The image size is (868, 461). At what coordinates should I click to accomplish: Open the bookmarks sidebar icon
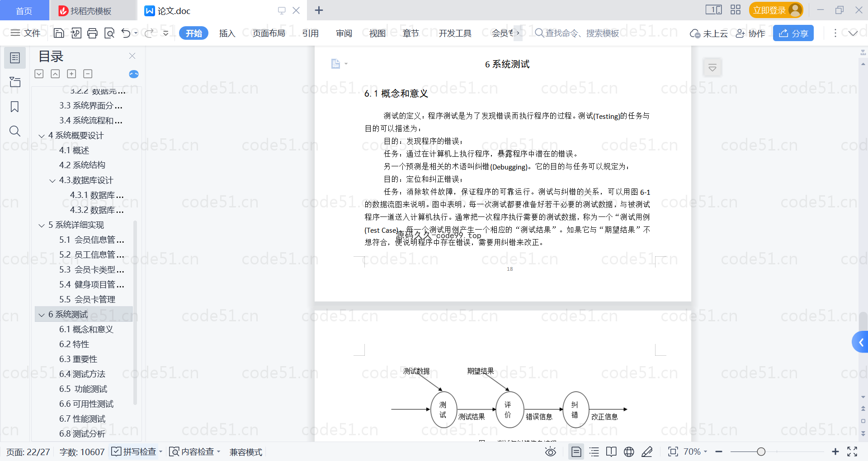pyautogui.click(x=15, y=107)
